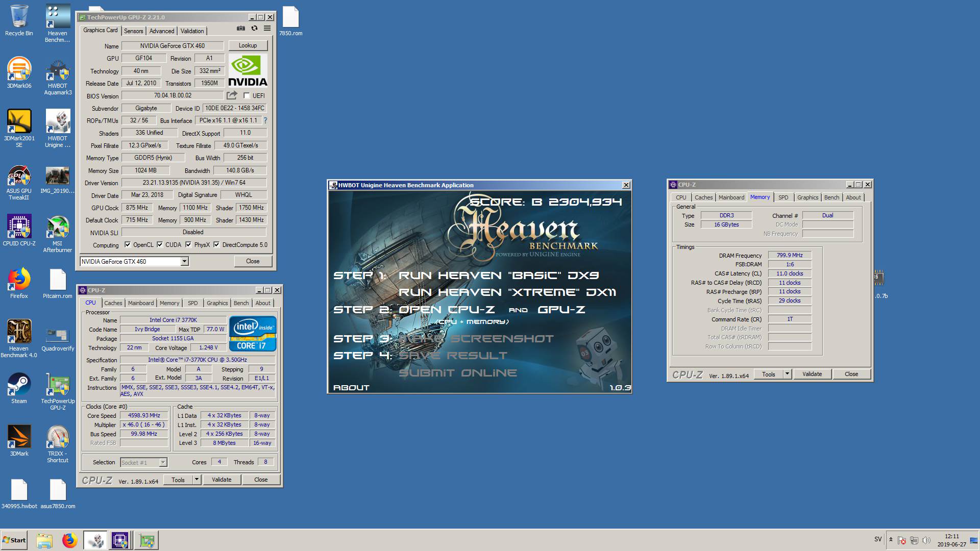Screen dimensions: 980x551
Task: Show hidden system tray icons arrow
Action: coord(891,540)
